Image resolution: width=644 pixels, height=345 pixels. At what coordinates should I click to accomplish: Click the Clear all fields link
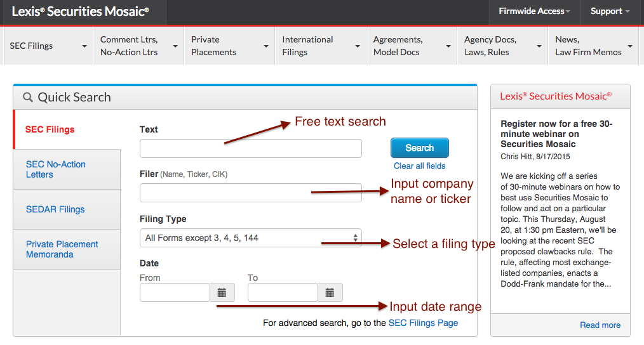tap(419, 166)
